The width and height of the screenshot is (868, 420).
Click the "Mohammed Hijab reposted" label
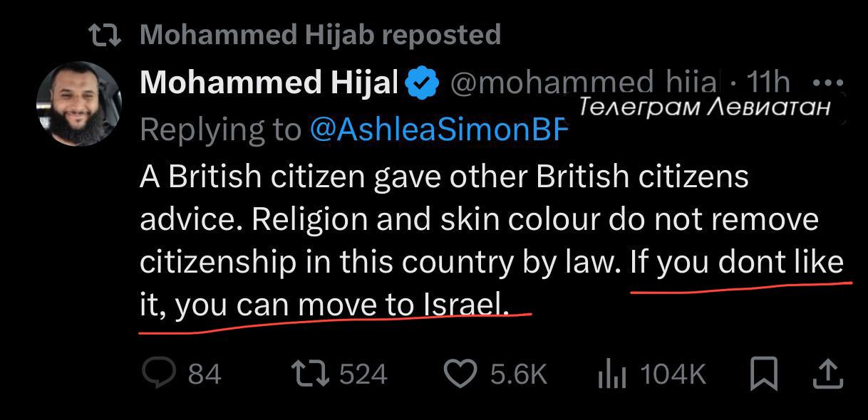[x=321, y=33]
